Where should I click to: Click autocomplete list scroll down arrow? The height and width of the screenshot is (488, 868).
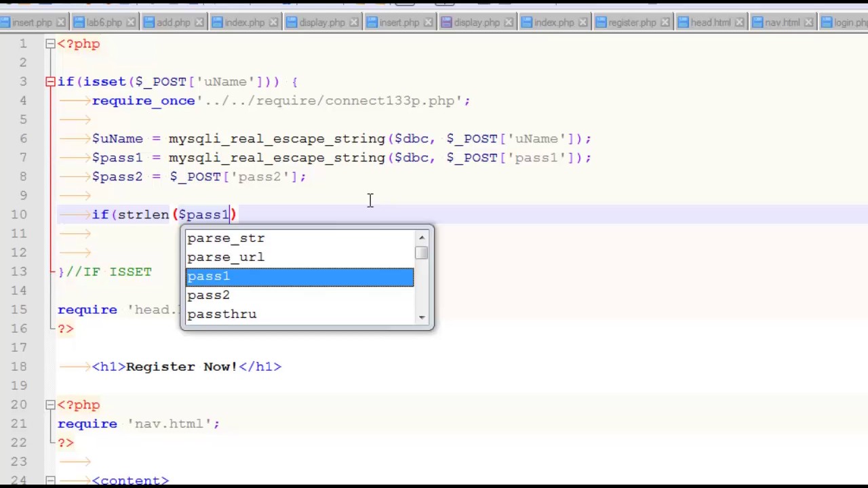click(422, 317)
